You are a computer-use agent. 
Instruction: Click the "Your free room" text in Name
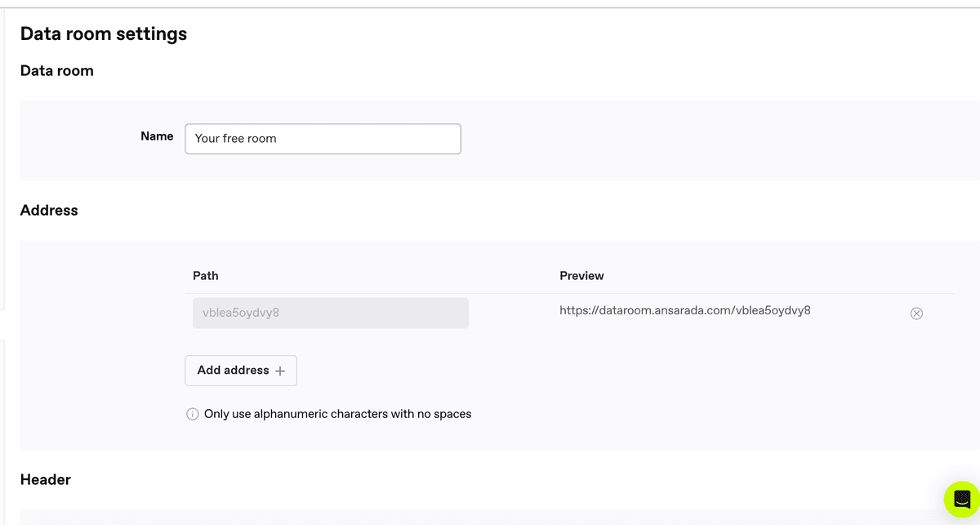click(x=236, y=139)
